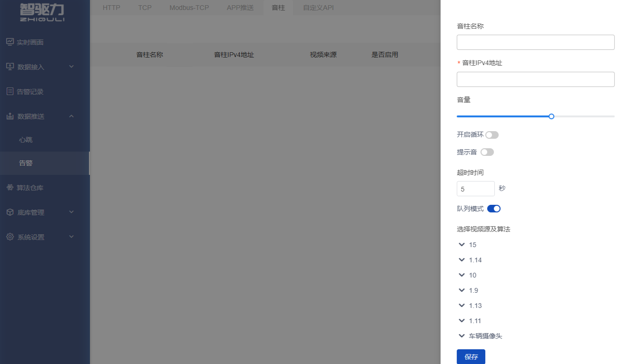Enable the 开启循环 toggle switch
The width and height of the screenshot is (618, 364).
tap(492, 135)
